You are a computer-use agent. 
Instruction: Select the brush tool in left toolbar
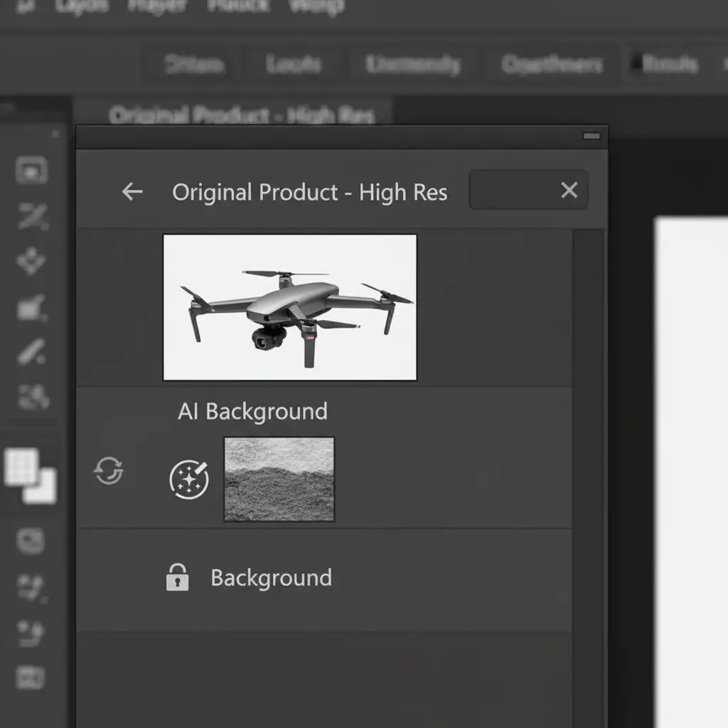click(x=32, y=352)
